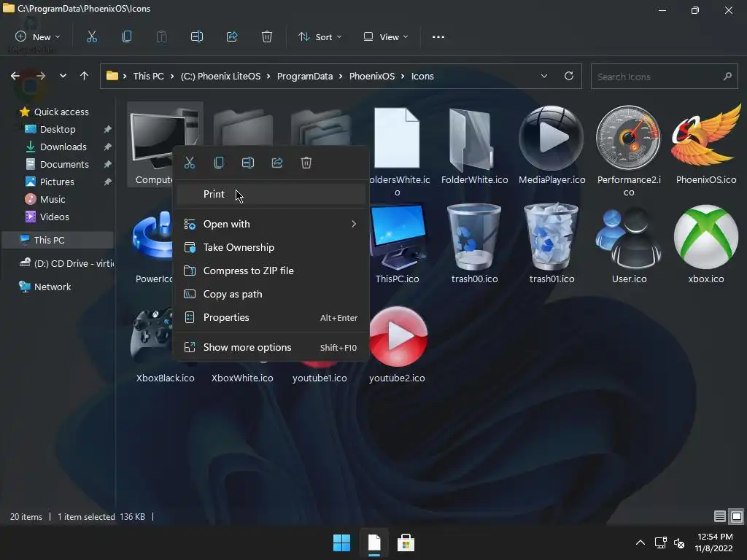Open Documents in the sidebar
Image resolution: width=747 pixels, height=560 pixels.
(64, 164)
